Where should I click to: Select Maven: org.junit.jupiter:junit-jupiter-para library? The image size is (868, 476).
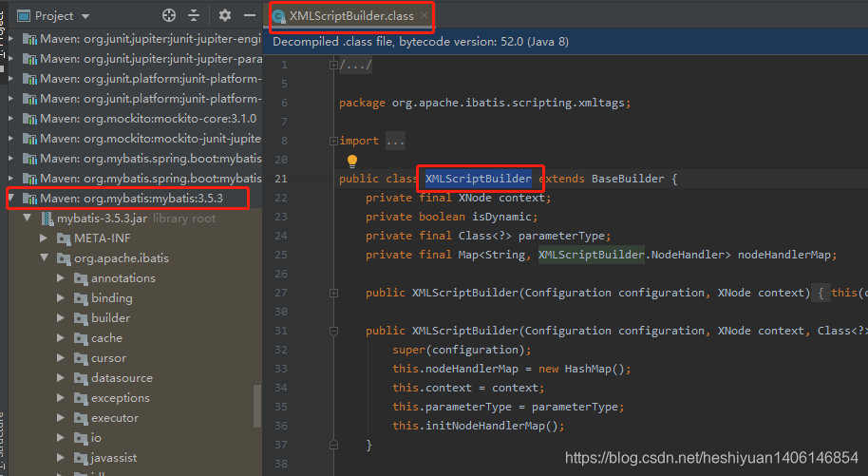151,59
